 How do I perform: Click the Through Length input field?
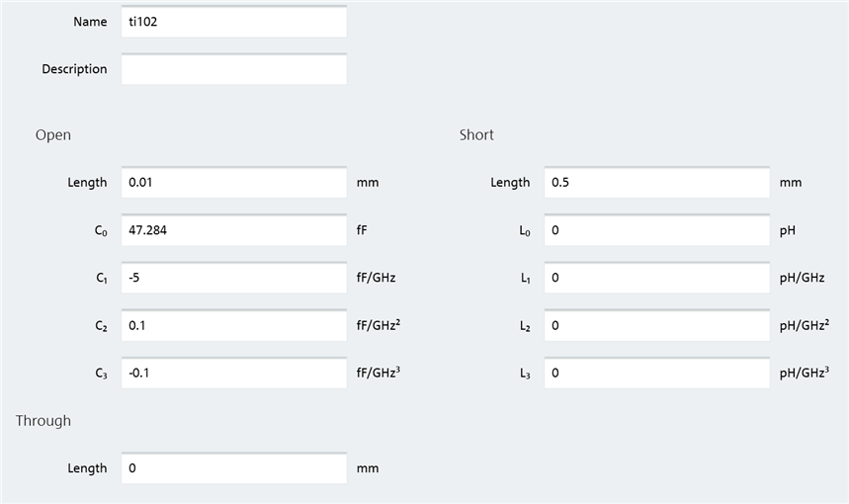tap(233, 468)
